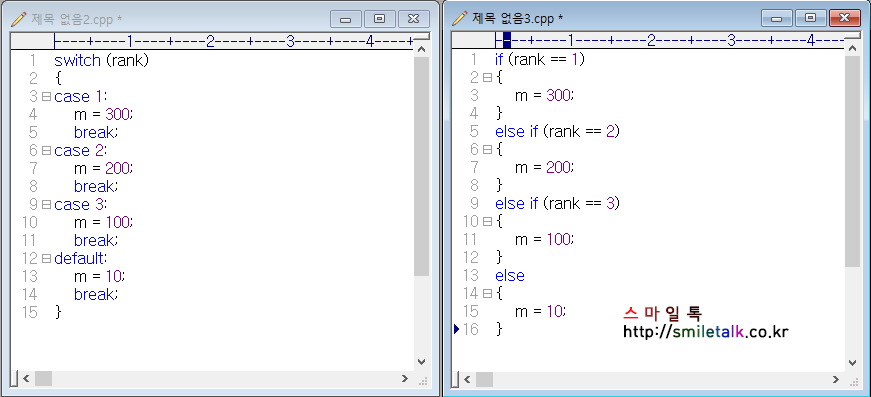Click 'default:' text in left window

click(81, 259)
